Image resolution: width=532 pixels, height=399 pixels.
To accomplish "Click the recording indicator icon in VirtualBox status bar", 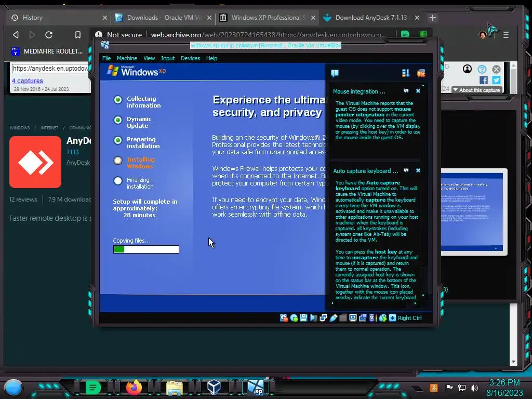I will tap(363, 318).
